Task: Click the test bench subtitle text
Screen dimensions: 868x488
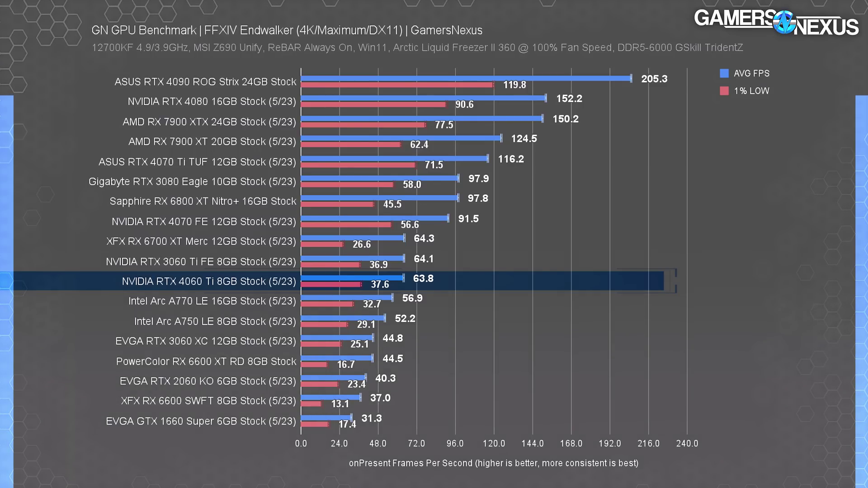Action: point(417,48)
